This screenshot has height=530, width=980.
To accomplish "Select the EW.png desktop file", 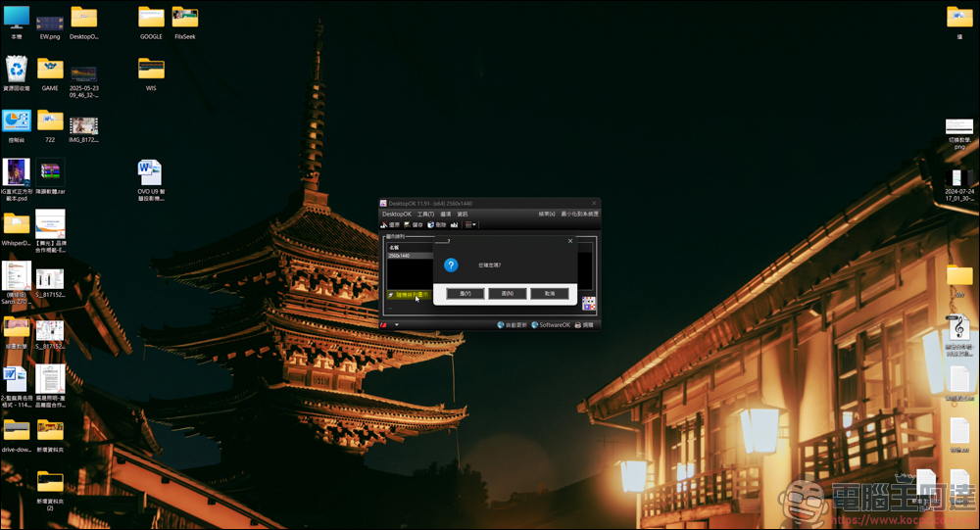I will coord(50,26).
